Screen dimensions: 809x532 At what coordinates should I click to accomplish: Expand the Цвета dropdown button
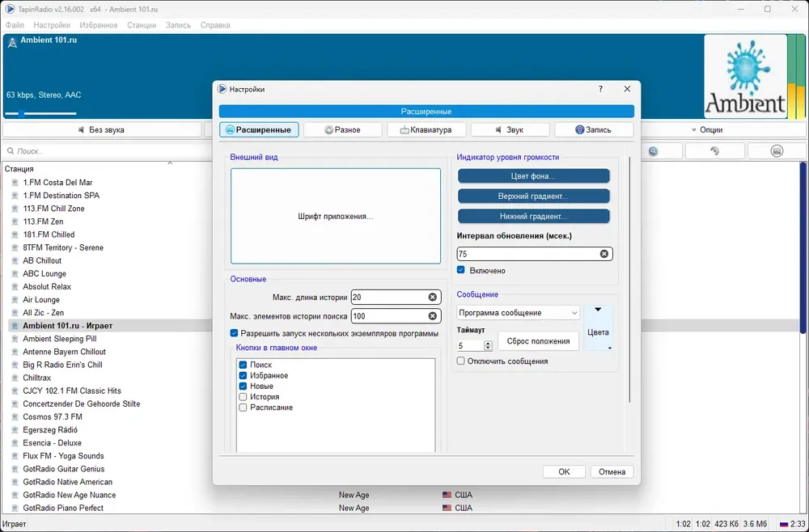598,328
